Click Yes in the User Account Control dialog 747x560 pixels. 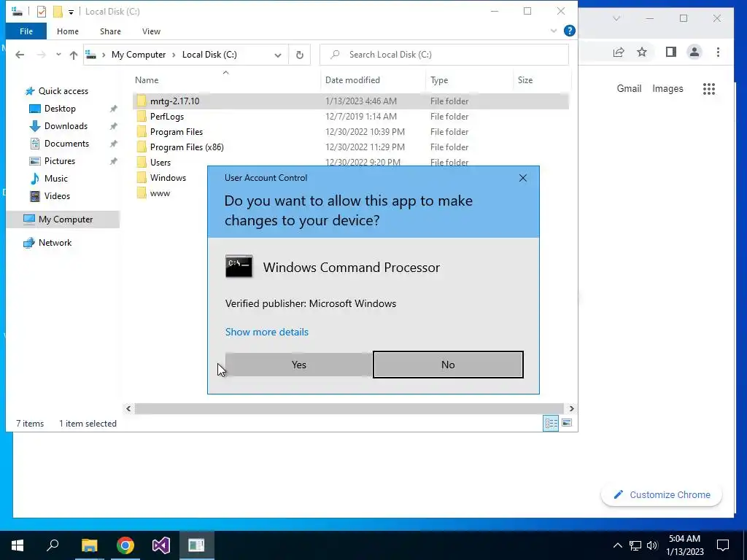point(298,365)
